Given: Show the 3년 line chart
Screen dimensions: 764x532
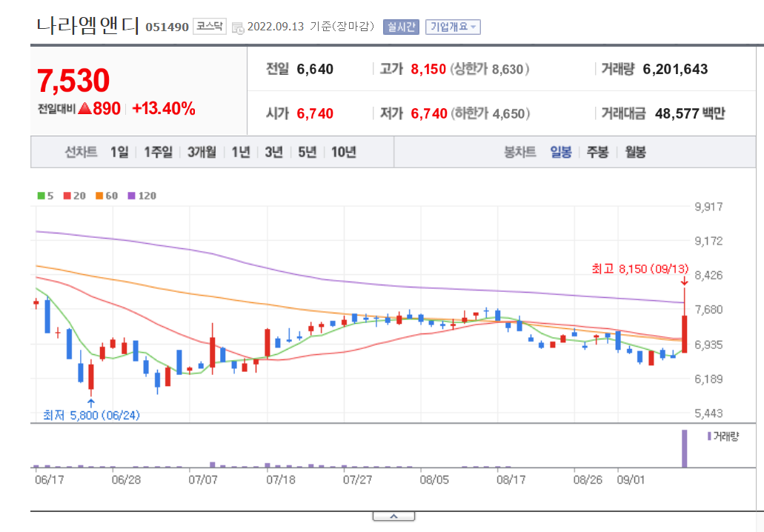Looking at the screenshot, I should tap(274, 152).
